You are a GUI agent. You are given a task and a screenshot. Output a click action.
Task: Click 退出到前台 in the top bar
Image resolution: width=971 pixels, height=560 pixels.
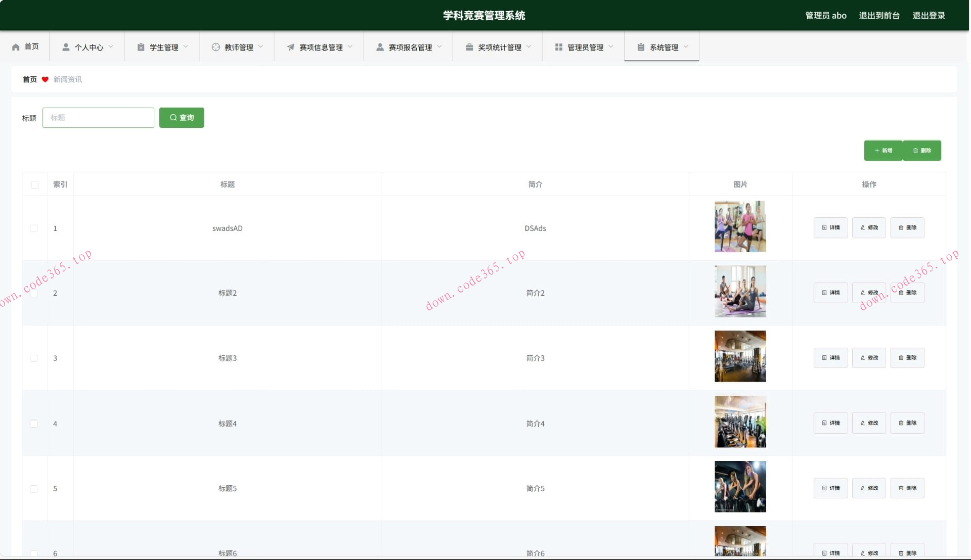pos(879,16)
